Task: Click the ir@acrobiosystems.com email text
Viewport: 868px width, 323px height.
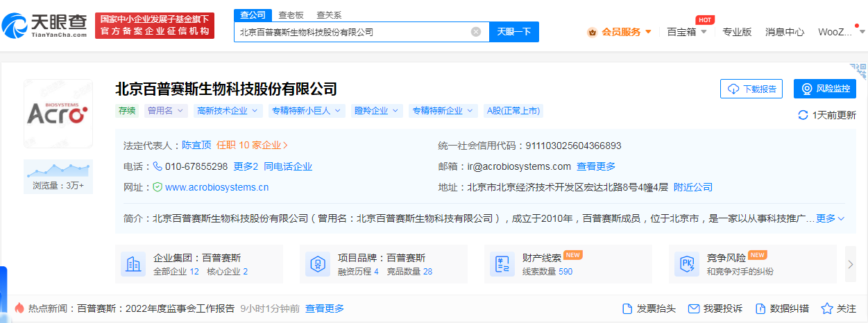Action: coord(518,166)
